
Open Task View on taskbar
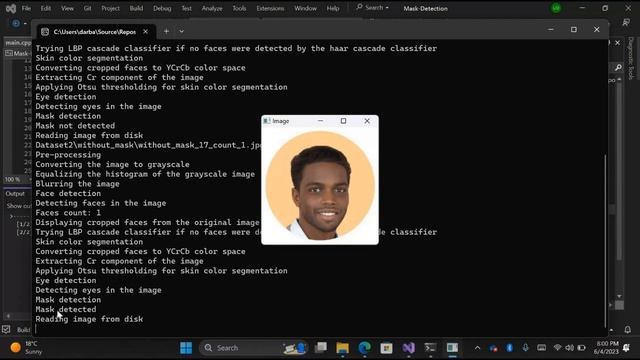(x=321, y=348)
